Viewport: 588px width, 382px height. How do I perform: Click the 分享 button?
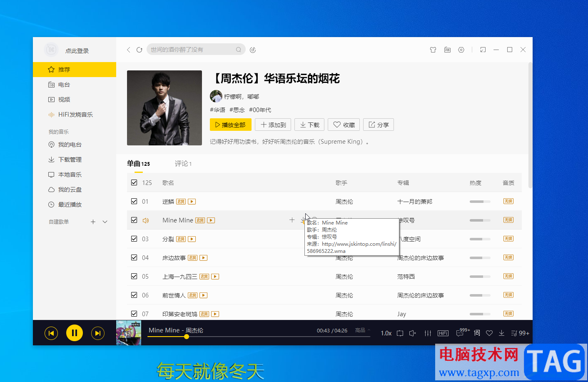pyautogui.click(x=379, y=125)
